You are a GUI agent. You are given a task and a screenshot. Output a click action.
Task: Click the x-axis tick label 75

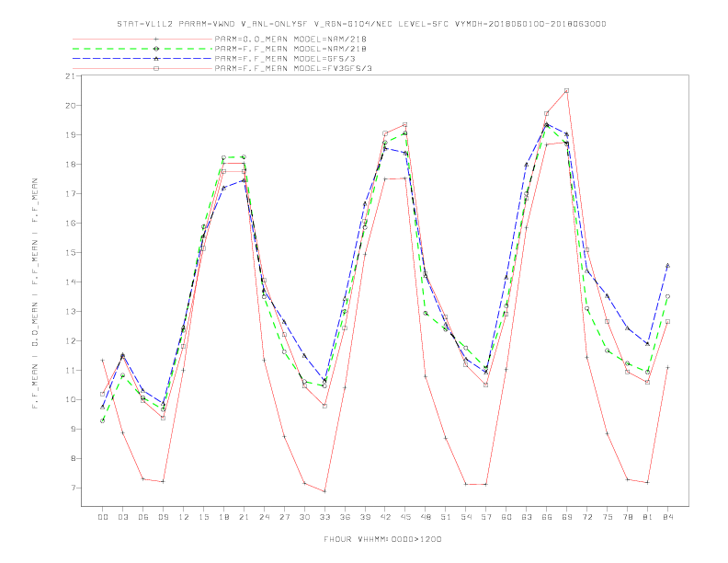coord(608,517)
